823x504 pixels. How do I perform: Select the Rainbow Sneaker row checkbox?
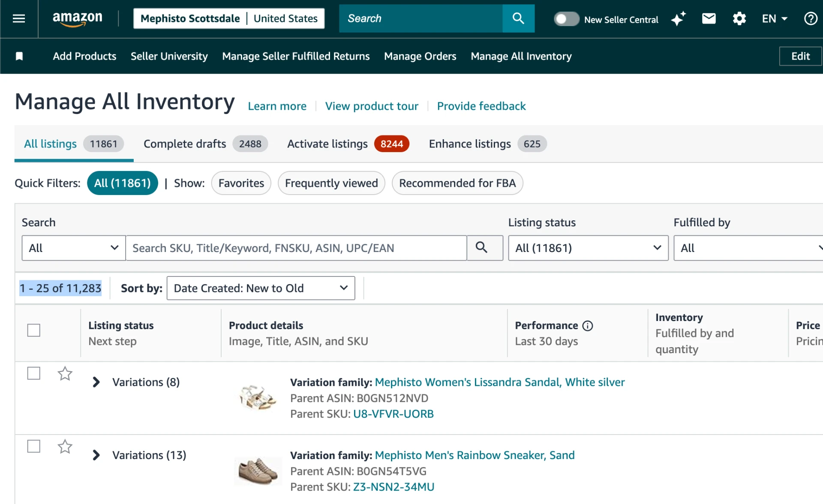33,446
